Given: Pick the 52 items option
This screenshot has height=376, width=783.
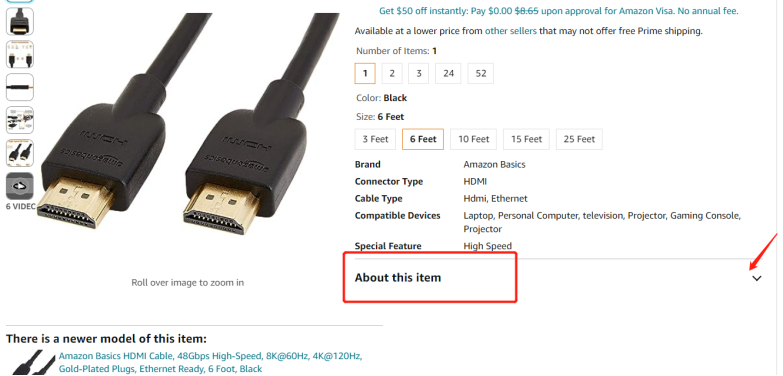Looking at the screenshot, I should 480,73.
